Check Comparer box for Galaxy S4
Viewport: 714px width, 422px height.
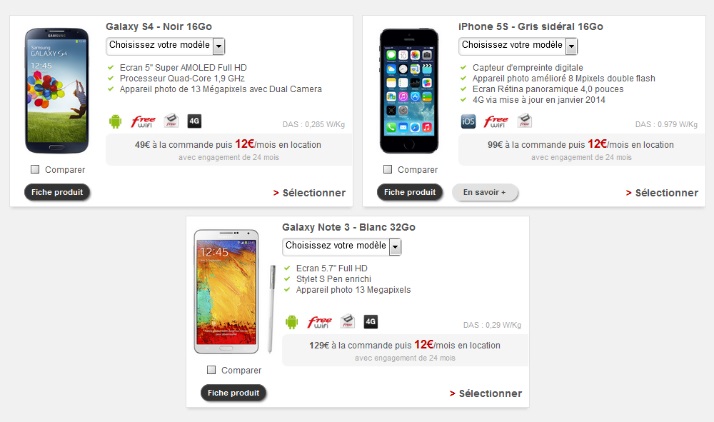(35, 169)
